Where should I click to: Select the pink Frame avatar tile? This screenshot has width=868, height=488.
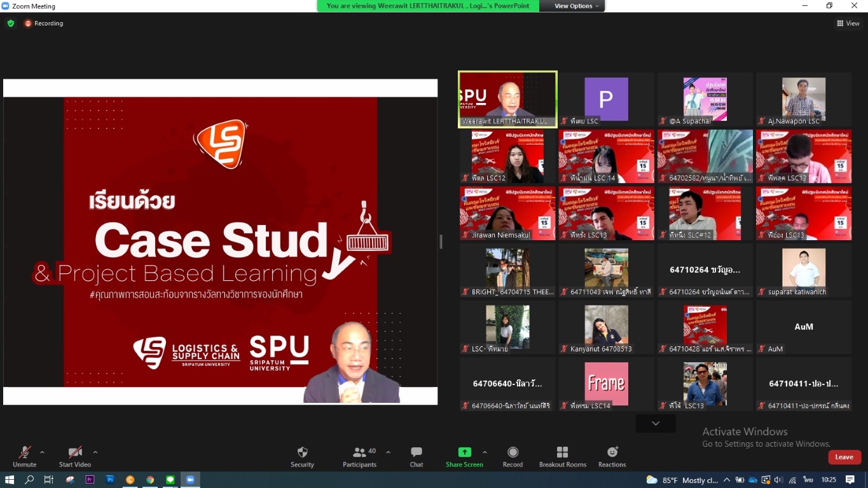(x=606, y=384)
